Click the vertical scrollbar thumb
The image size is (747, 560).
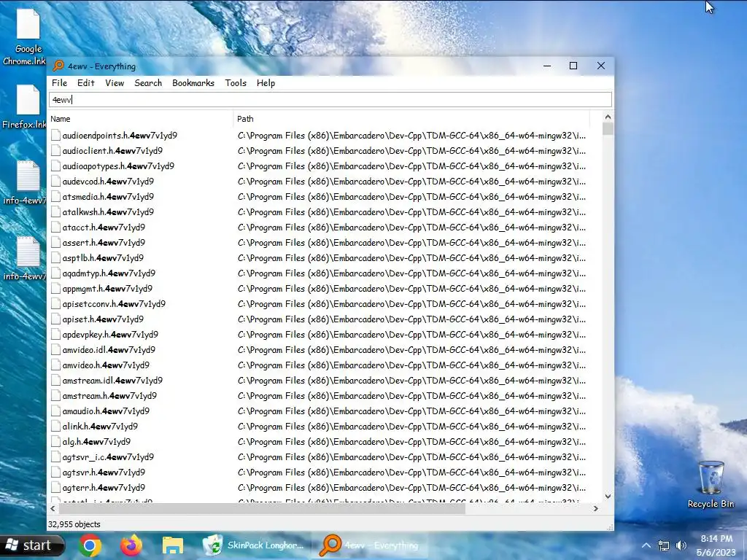click(608, 128)
